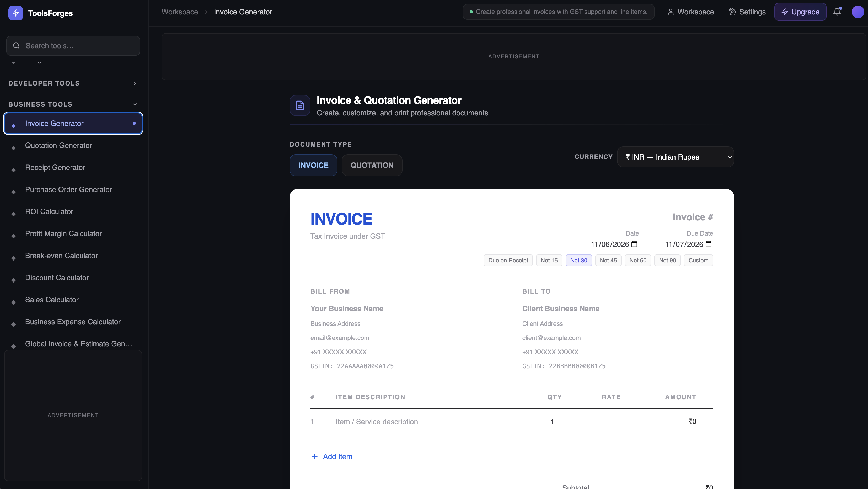868x489 pixels.
Task: Click the Due Date field 11/07/2026
Action: point(688,244)
